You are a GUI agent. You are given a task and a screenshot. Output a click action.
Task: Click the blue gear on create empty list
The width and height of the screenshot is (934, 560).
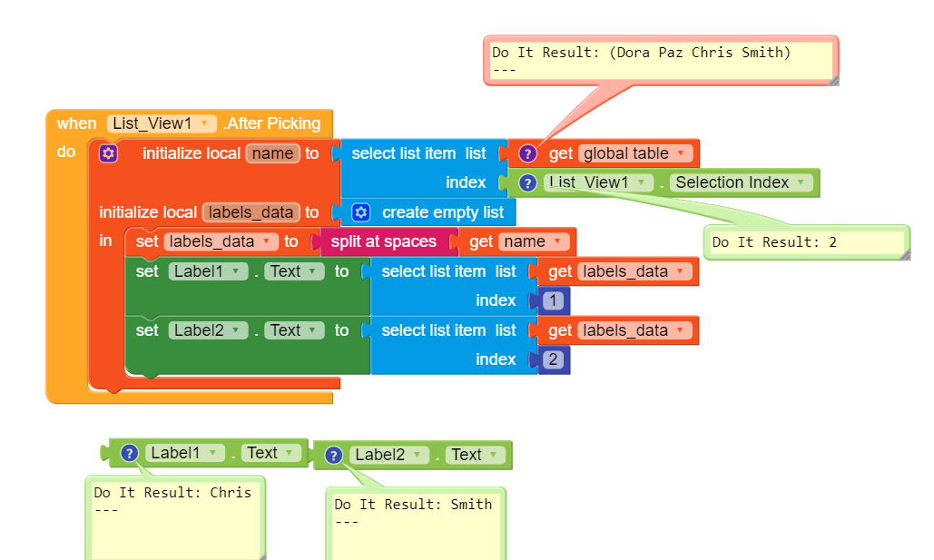361,212
